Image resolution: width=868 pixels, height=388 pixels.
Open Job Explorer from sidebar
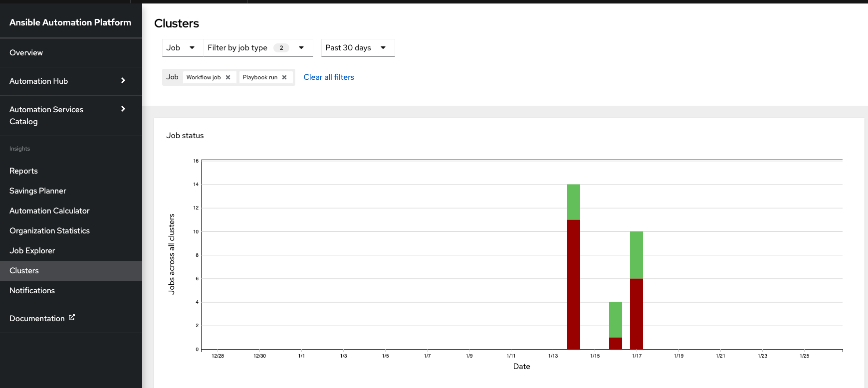tap(32, 251)
